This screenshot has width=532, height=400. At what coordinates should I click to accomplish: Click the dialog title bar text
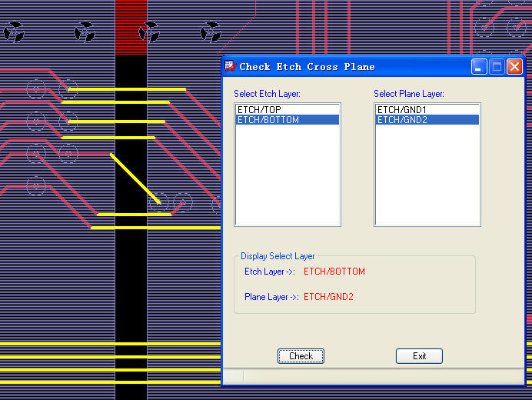click(307, 67)
